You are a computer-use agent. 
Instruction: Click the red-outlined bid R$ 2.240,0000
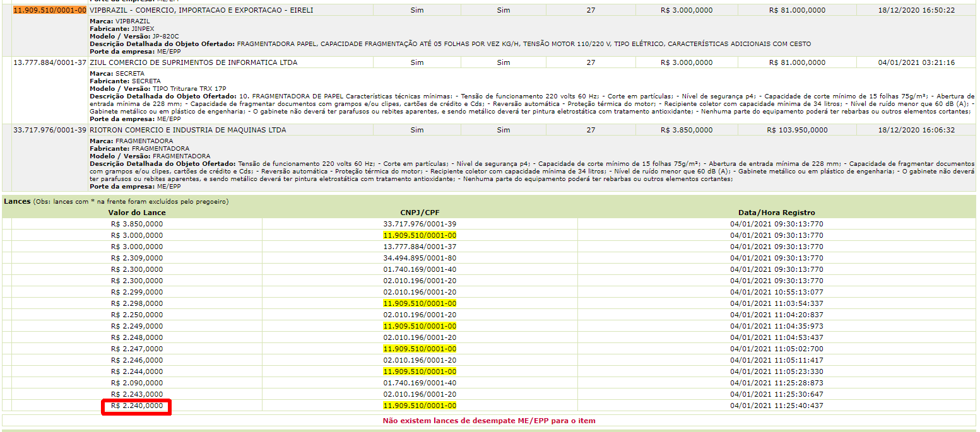pyautogui.click(x=137, y=406)
